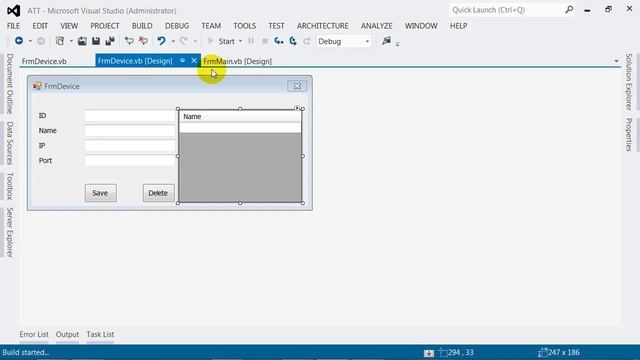The image size is (640, 360).
Task: Open the FILE menu
Action: (13, 26)
